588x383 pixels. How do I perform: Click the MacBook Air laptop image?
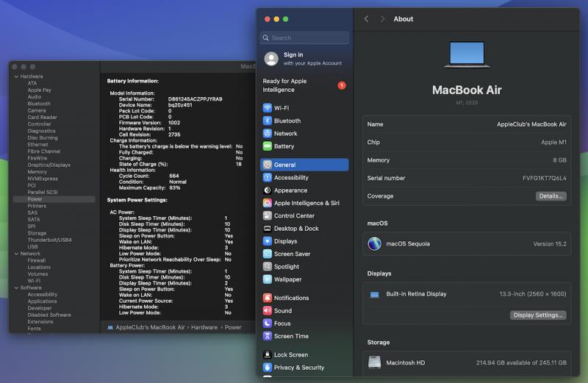click(x=467, y=55)
